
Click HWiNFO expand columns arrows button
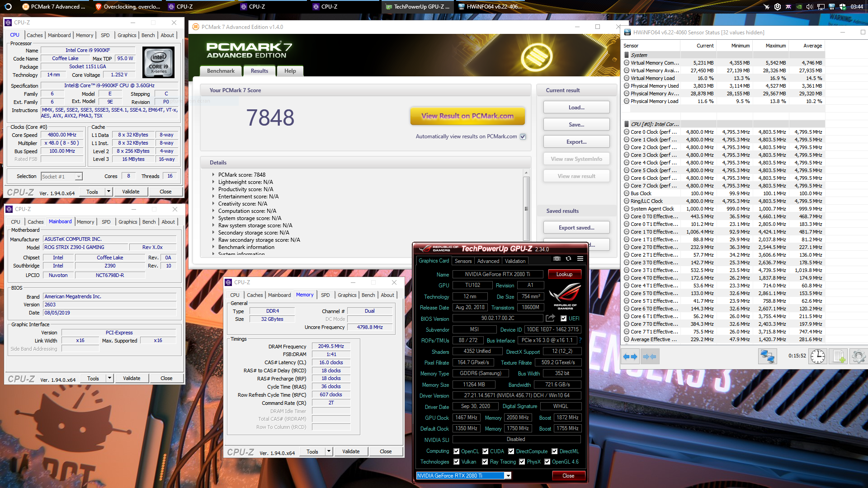coord(630,357)
